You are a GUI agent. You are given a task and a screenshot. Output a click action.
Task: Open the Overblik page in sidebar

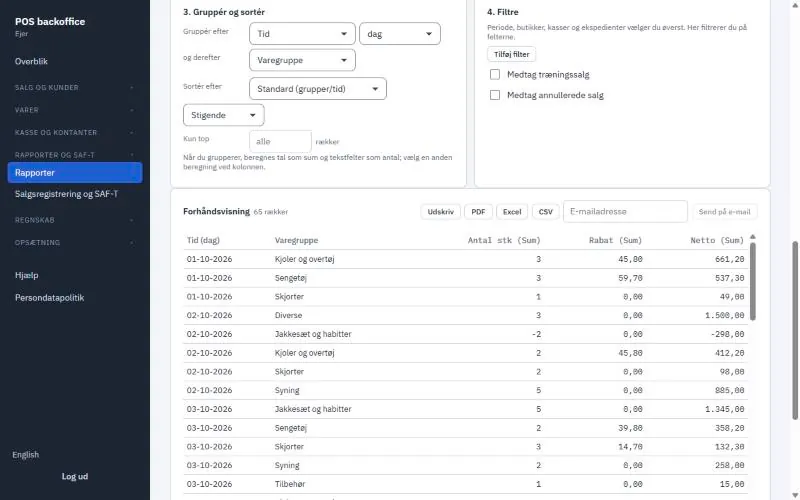(31, 61)
